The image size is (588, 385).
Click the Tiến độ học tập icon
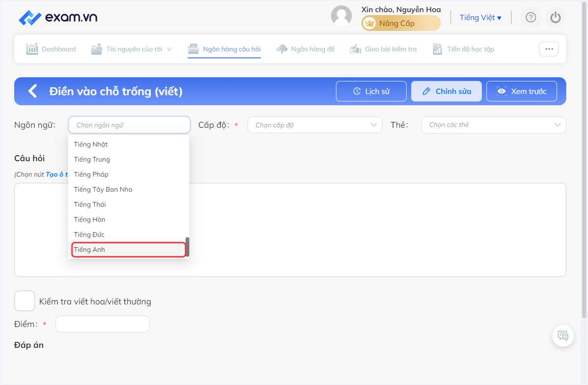pyautogui.click(x=438, y=49)
